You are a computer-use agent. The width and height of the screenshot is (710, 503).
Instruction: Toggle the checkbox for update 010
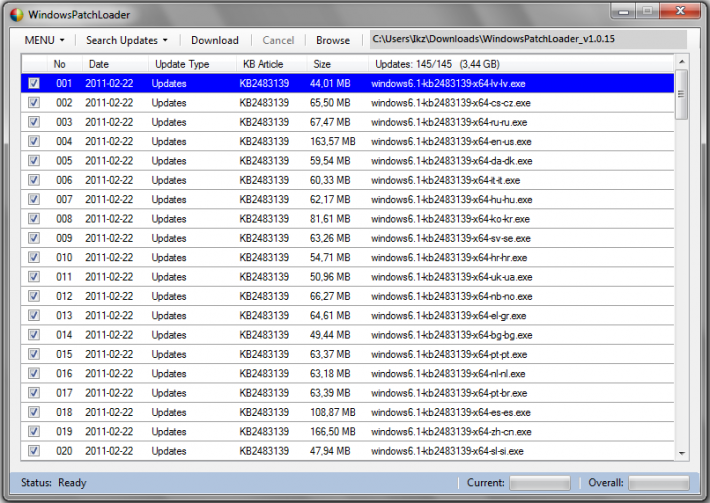34,257
